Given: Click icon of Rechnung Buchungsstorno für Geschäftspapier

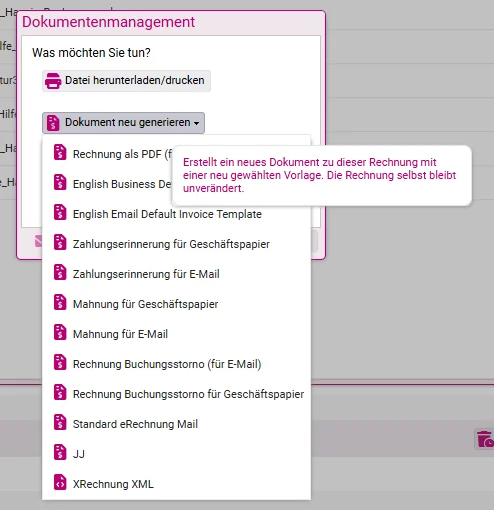Looking at the screenshot, I should [x=60, y=392].
